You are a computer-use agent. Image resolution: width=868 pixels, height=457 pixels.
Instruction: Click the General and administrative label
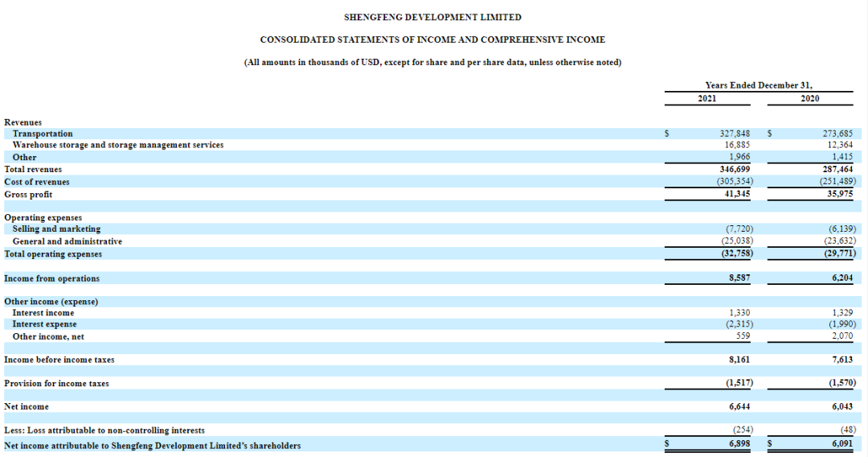click(67, 241)
